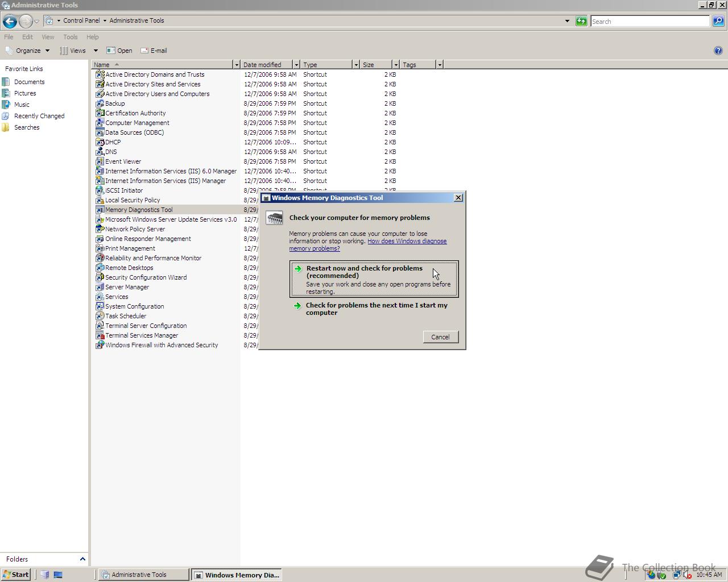Click Control Panel in the address breadcrumb
The image size is (728, 582).
81,20
